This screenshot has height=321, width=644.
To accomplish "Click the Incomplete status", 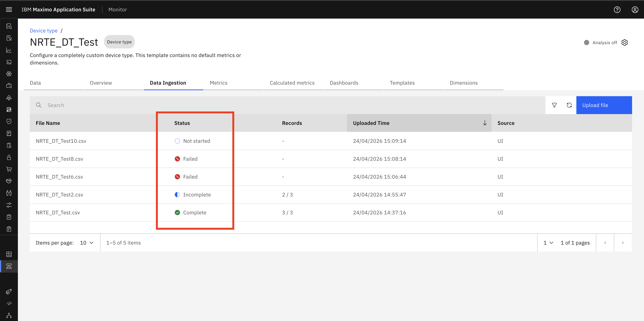I will pos(192,195).
